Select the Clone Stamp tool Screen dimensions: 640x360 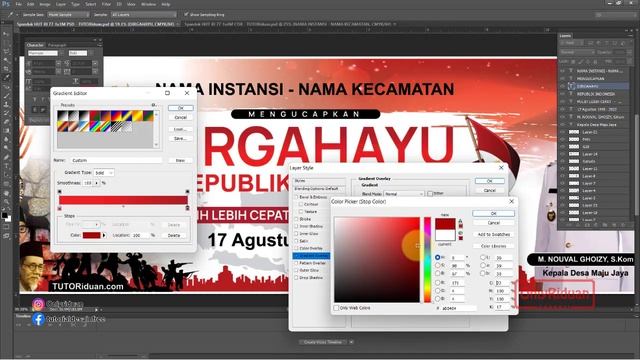pos(6,104)
